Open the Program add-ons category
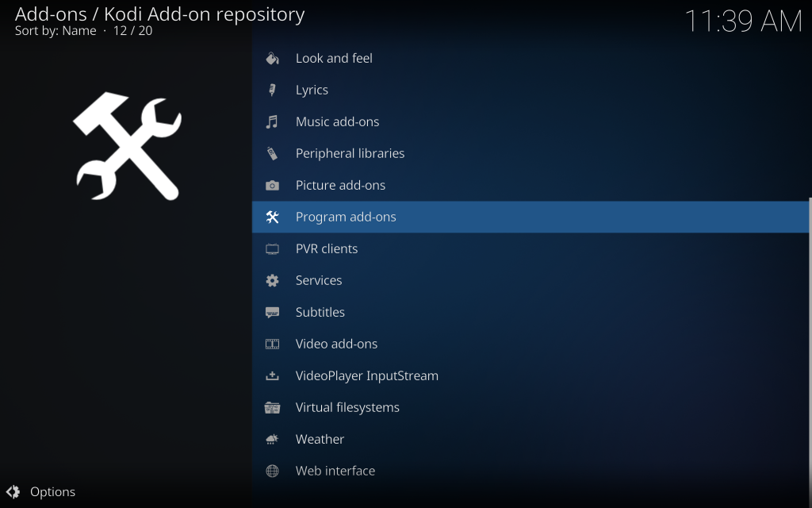 346,217
